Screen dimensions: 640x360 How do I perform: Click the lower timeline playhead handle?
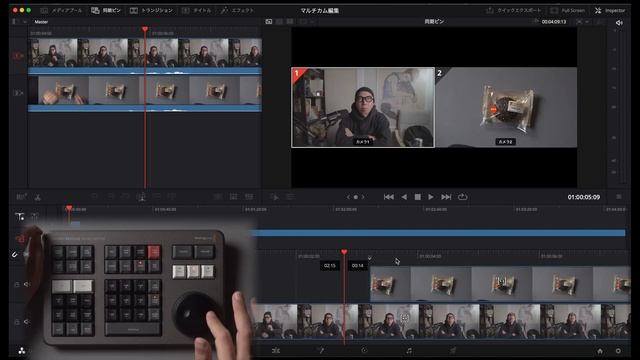coord(344,252)
